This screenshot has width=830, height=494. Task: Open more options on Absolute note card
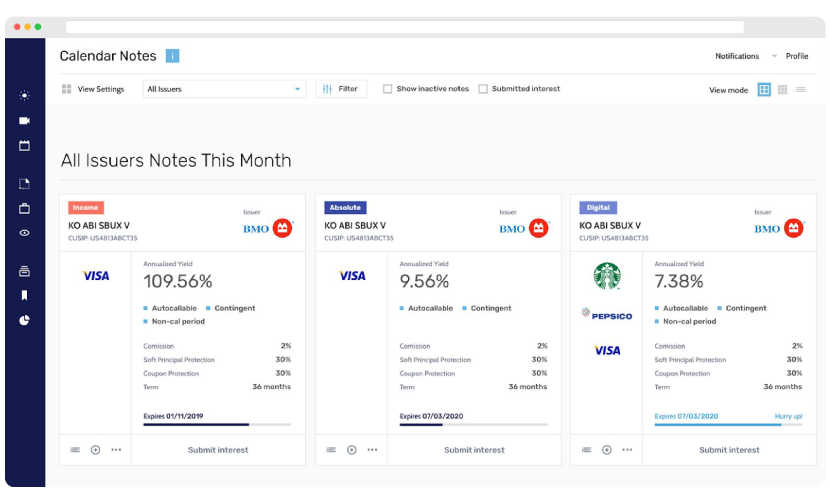[373, 450]
